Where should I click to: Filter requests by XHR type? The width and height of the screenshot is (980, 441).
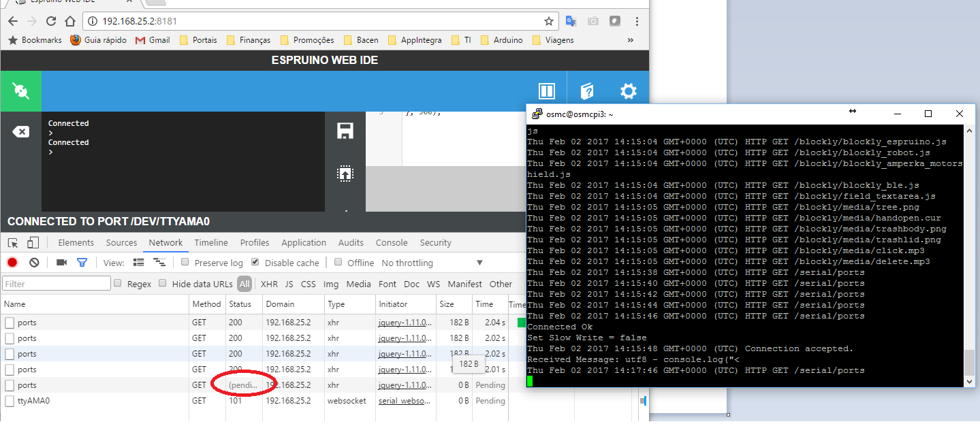coord(269,284)
